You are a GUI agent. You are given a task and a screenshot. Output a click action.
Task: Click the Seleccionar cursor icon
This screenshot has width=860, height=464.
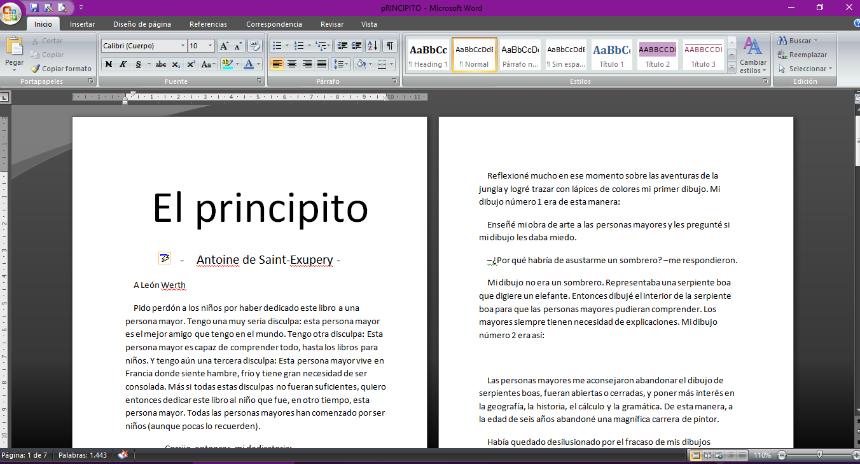pos(782,69)
